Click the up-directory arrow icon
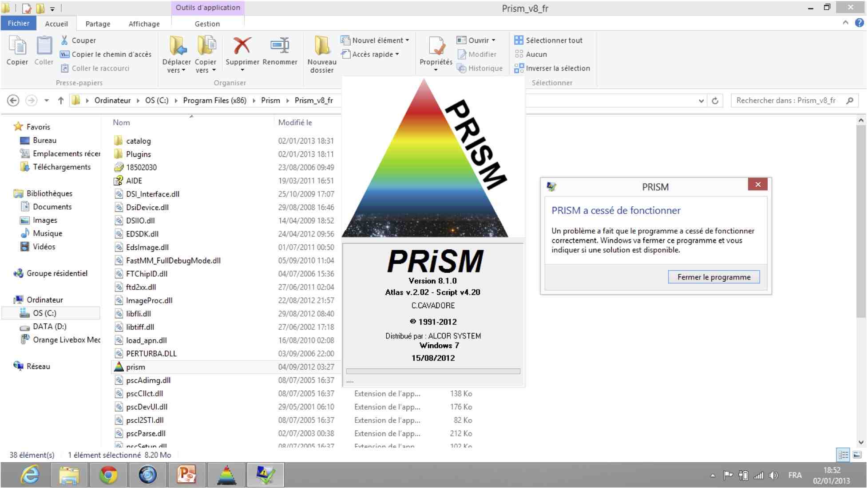 [x=61, y=101]
